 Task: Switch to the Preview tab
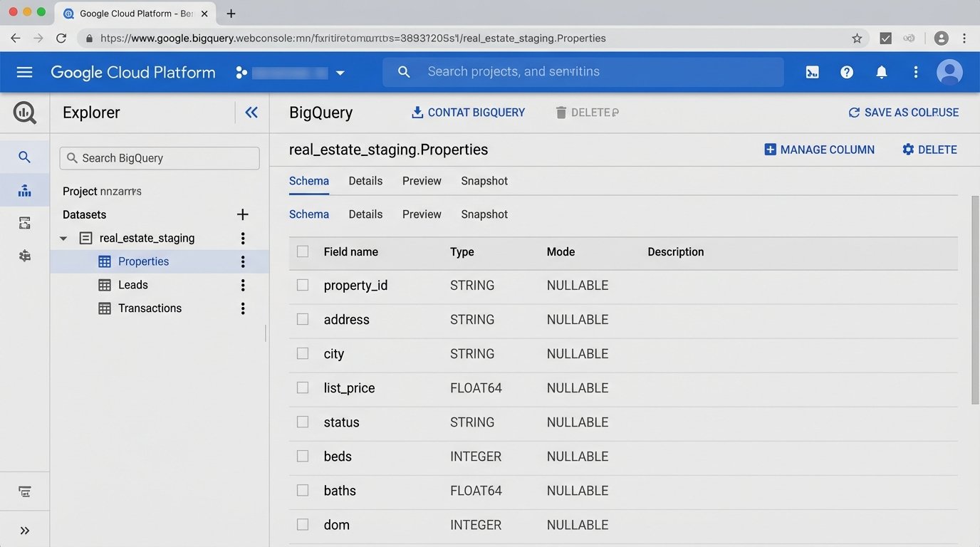pyautogui.click(x=421, y=181)
